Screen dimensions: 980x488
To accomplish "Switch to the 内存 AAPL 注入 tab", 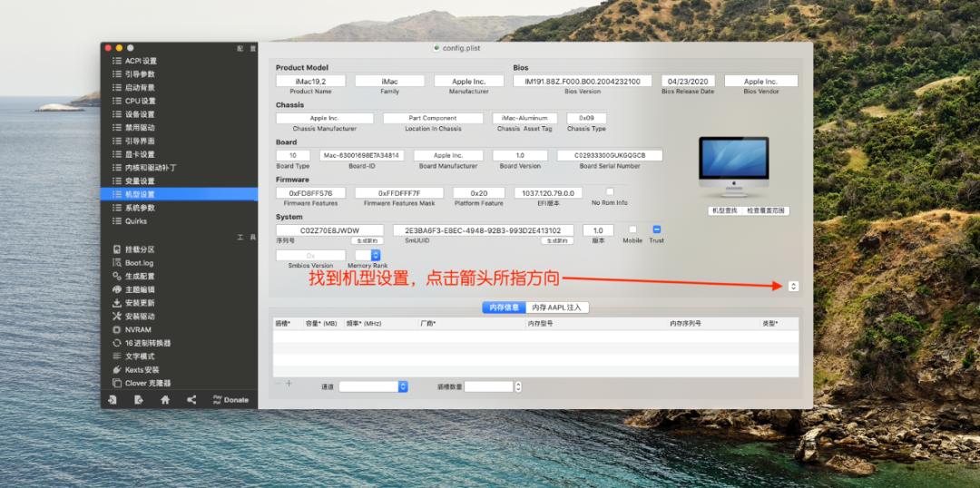I will (557, 307).
